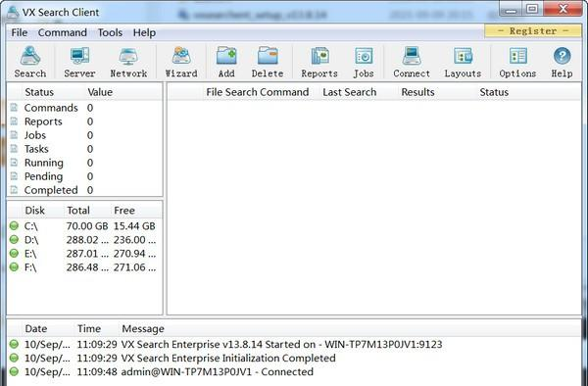This screenshot has height=386, width=588.
Task: Select the 'Completed' status row text
Action: point(51,190)
